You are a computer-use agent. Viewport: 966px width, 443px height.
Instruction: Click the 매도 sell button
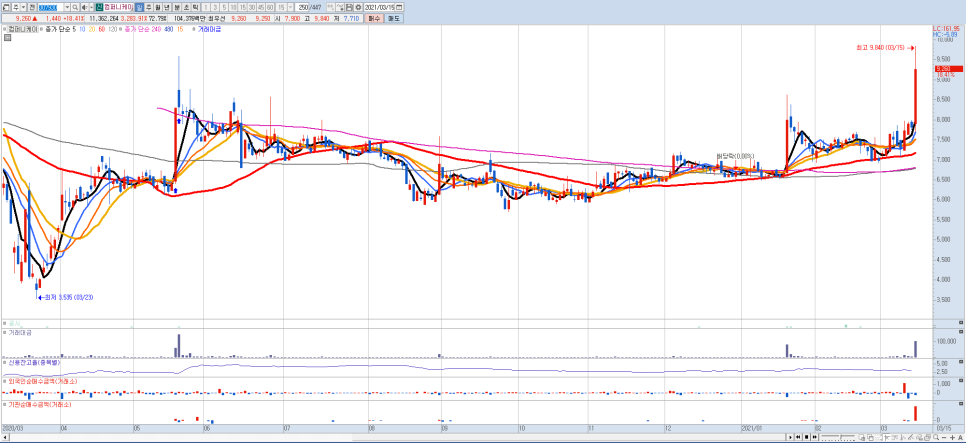[393, 18]
